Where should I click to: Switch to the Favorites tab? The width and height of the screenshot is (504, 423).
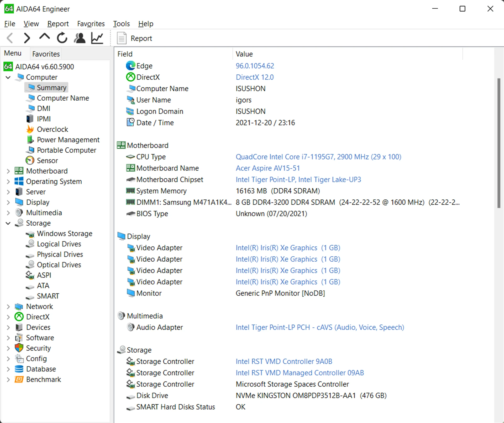coord(46,54)
